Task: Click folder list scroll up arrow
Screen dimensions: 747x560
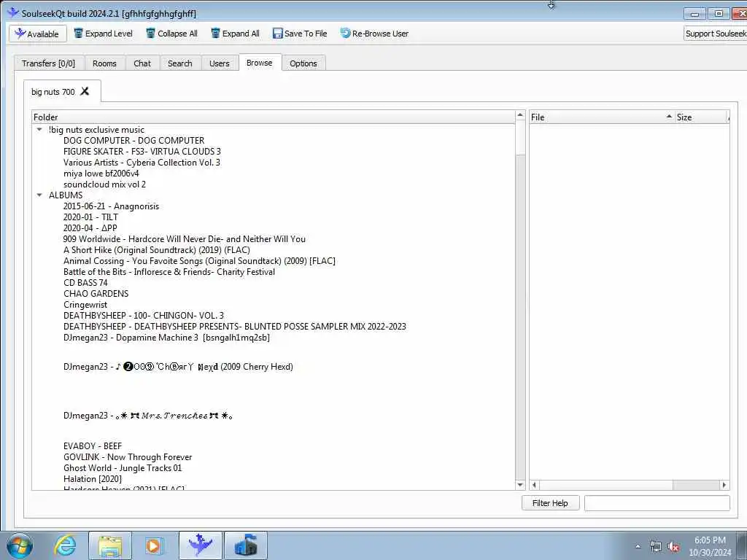Action: pos(520,116)
